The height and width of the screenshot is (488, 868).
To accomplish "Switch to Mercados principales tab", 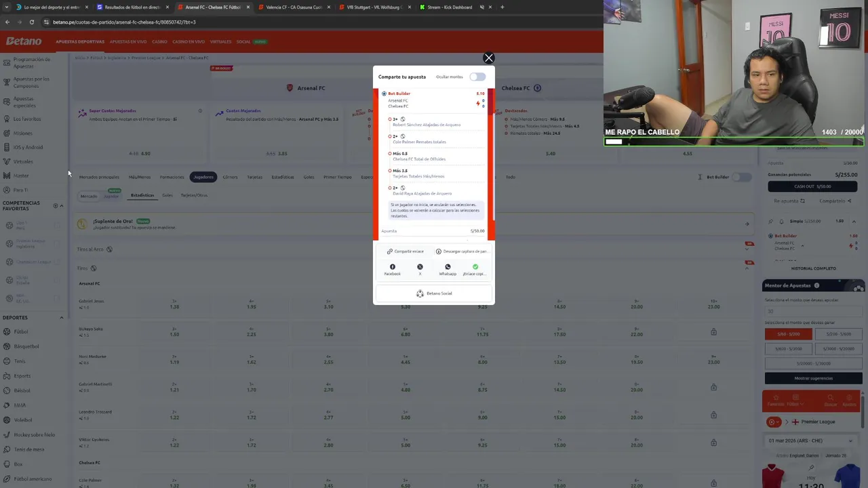I will click(99, 177).
